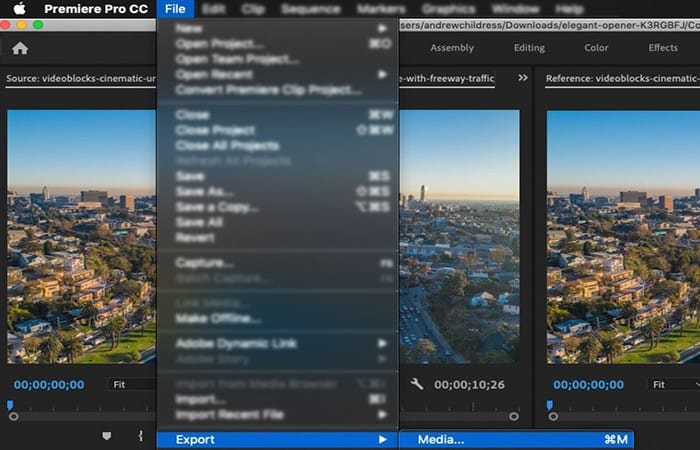Switch to the Assembly workspace

click(x=452, y=48)
